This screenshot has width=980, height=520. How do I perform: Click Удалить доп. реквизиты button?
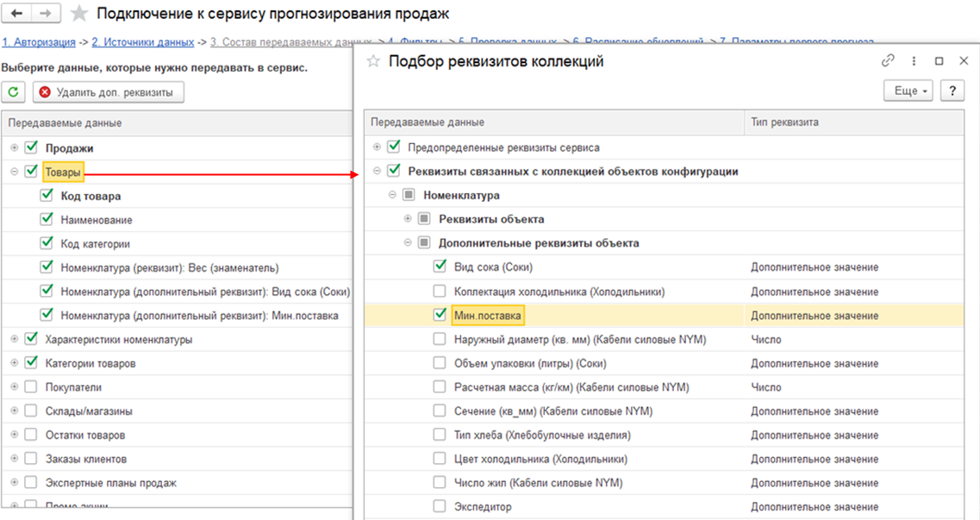coord(108,92)
